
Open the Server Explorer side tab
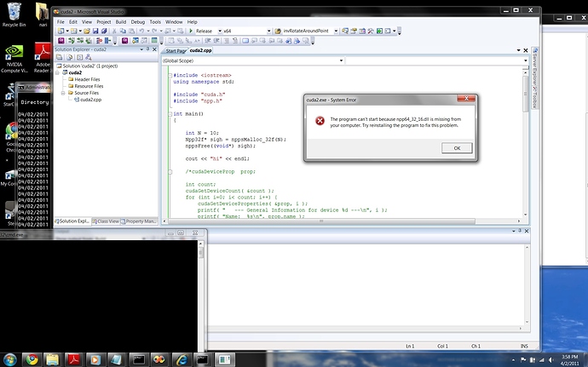click(535, 66)
